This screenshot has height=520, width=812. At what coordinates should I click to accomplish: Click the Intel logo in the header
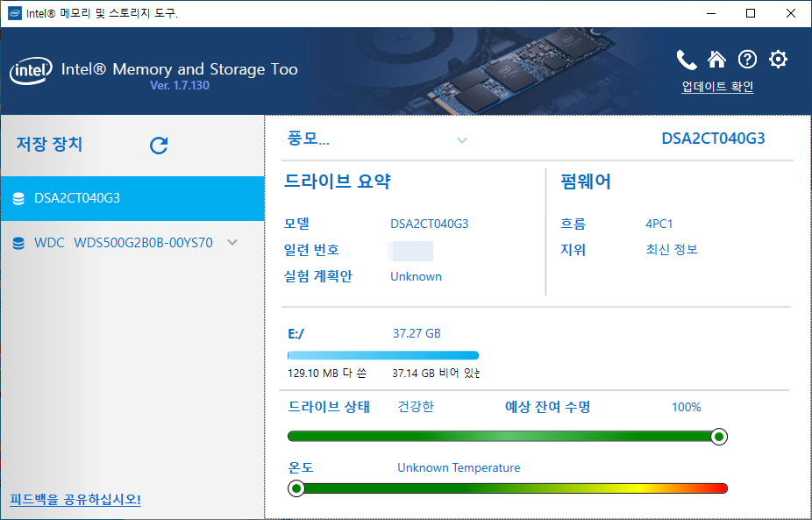[31, 72]
